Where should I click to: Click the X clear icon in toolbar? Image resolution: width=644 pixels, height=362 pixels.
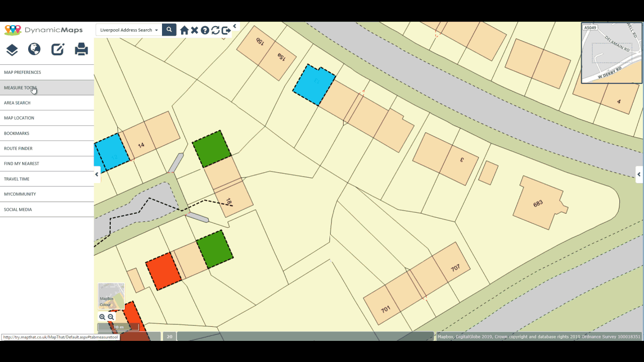coord(194,30)
